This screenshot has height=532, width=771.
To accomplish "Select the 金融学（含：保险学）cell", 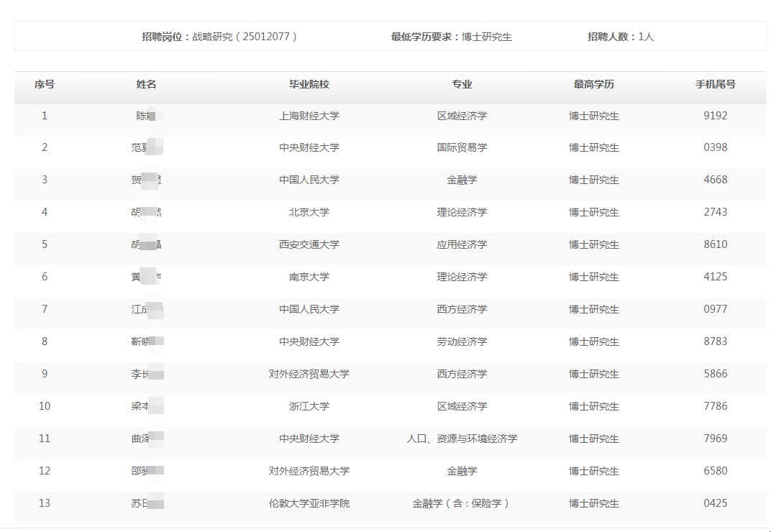I will click(462, 503).
